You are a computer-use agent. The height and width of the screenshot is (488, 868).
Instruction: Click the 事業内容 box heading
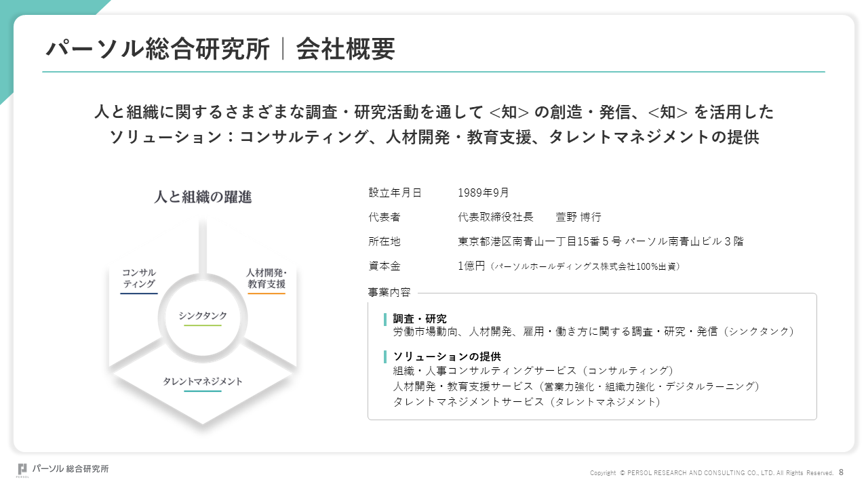coord(389,292)
